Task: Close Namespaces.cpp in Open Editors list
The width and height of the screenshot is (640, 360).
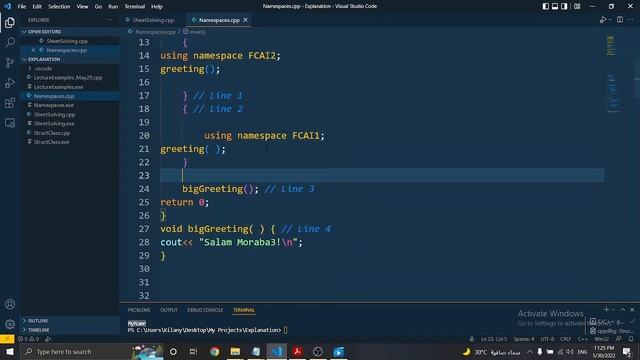Action: (x=33, y=50)
